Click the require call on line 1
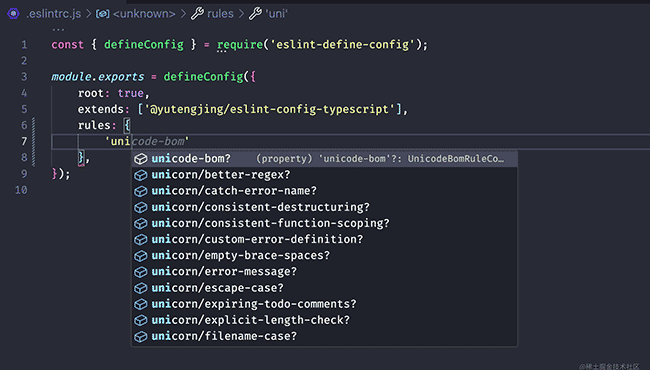 coord(240,45)
